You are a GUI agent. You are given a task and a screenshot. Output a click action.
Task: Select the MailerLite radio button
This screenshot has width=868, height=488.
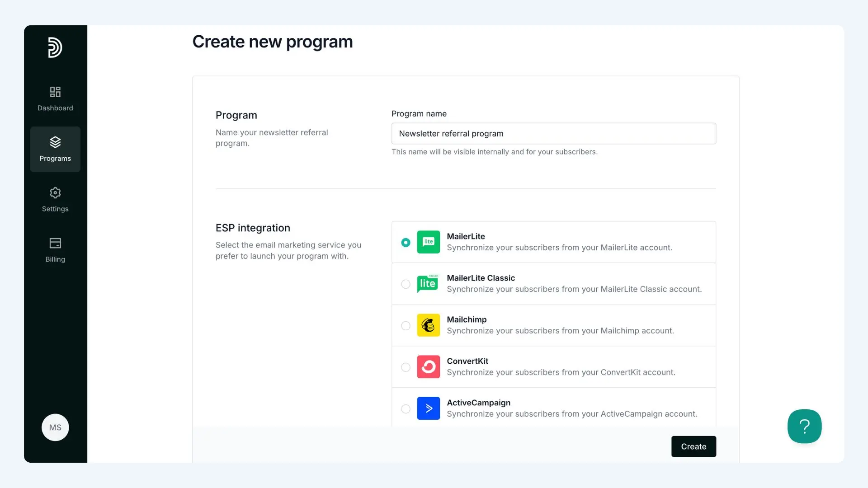tap(406, 243)
